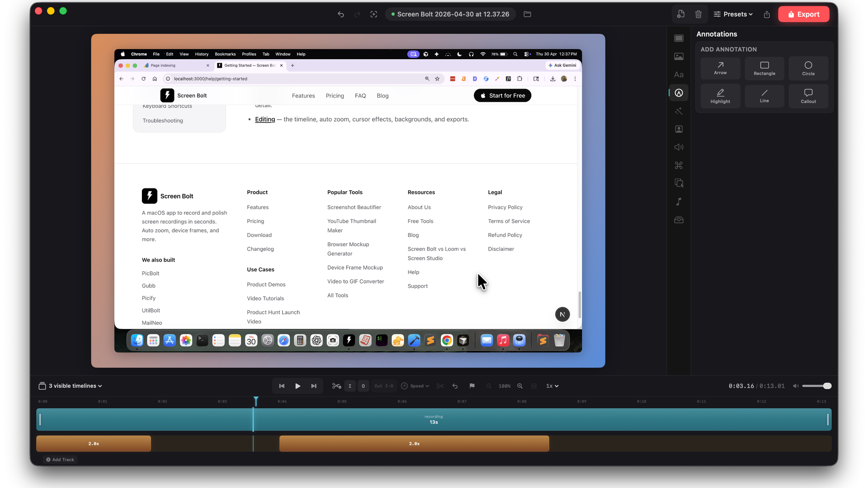
Task: Open the 1x playback rate dropdown
Action: (552, 386)
